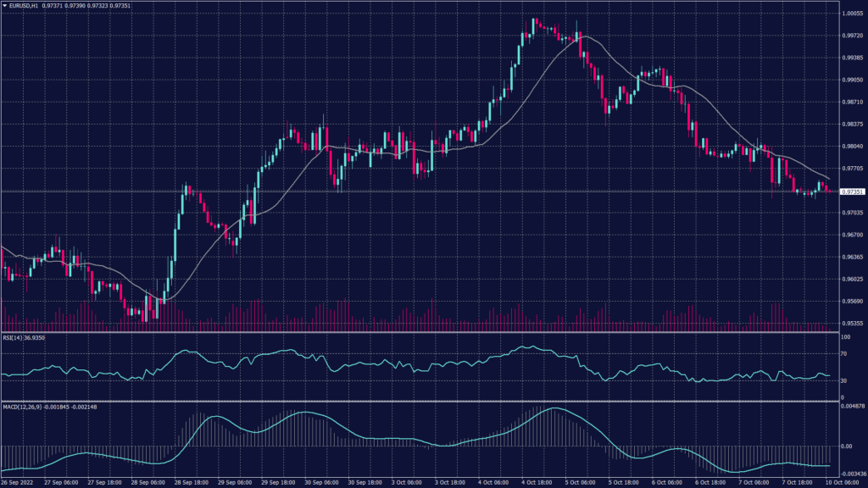The height and width of the screenshot is (488, 868).
Task: Click the current price tag 0.97351
Action: point(853,191)
